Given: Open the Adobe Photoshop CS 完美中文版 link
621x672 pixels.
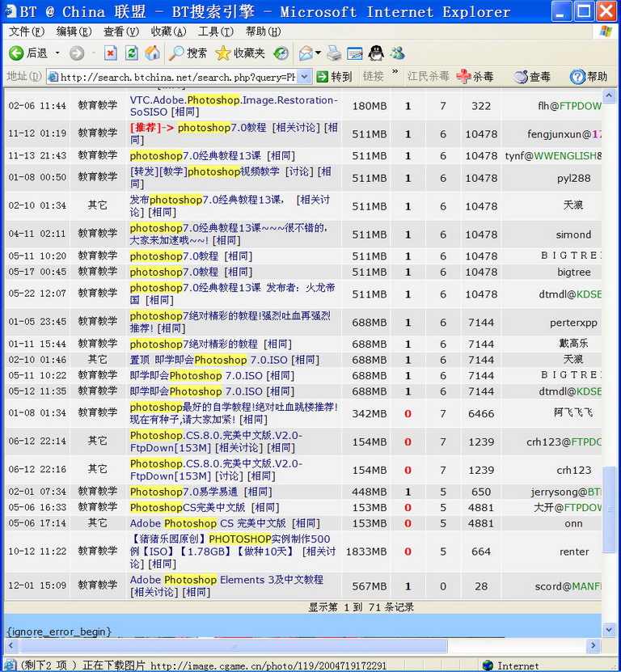Looking at the screenshot, I should point(208,524).
